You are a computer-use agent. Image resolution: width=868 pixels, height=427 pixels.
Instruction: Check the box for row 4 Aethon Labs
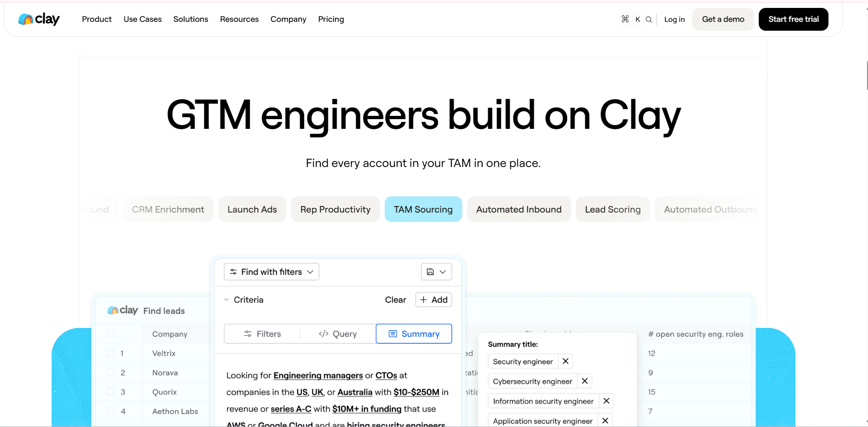click(x=111, y=411)
